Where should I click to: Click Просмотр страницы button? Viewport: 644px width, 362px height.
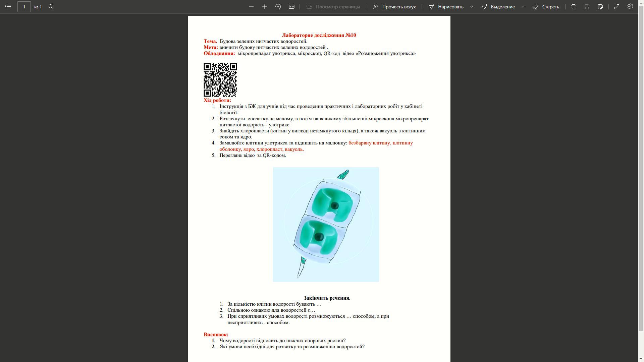coord(333,7)
